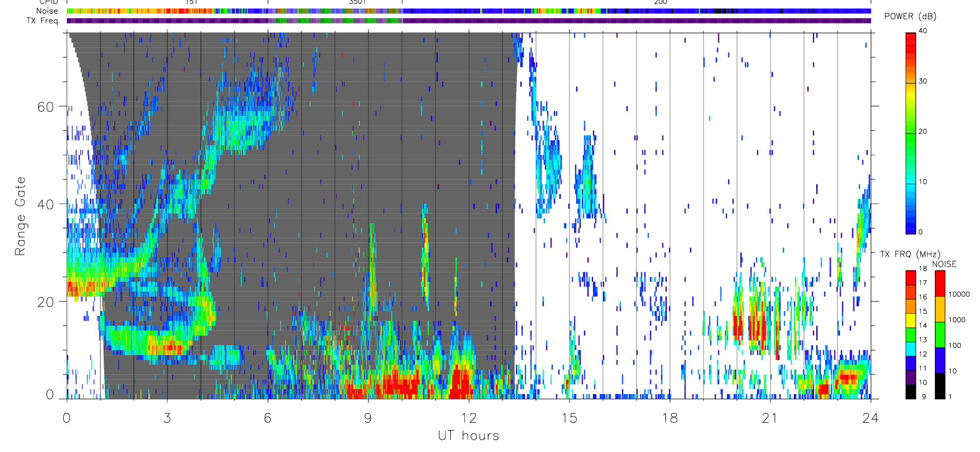980x452 pixels.
Task: Click the '10000' value on the NOISE scale
Action: (x=959, y=294)
